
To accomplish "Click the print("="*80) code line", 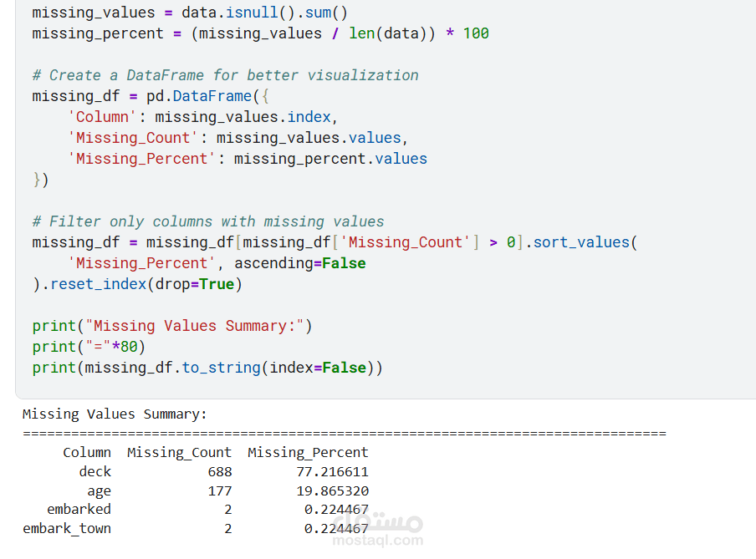I will tap(89, 347).
